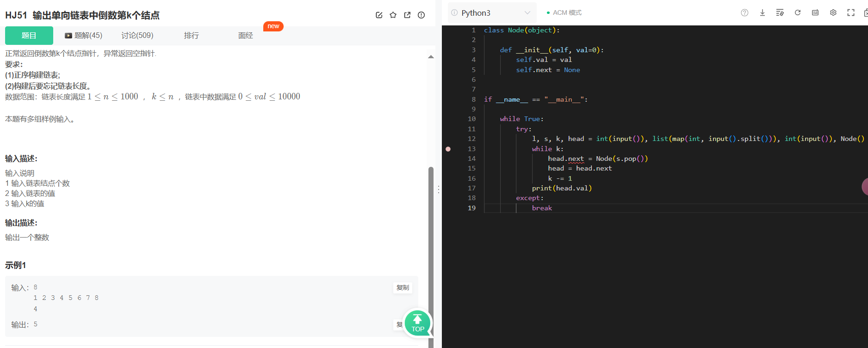The image size is (868, 348).
Task: Switch to the 面经 tab
Action: (246, 36)
